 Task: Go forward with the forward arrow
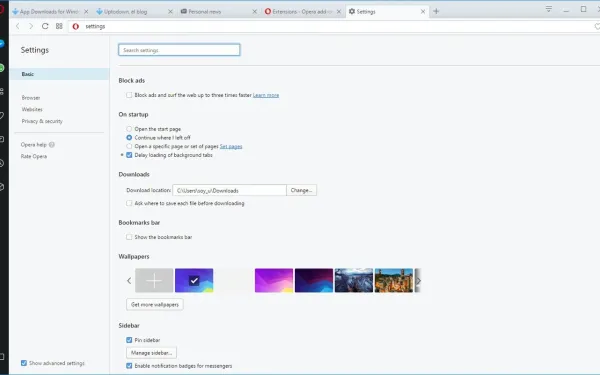(x=31, y=26)
